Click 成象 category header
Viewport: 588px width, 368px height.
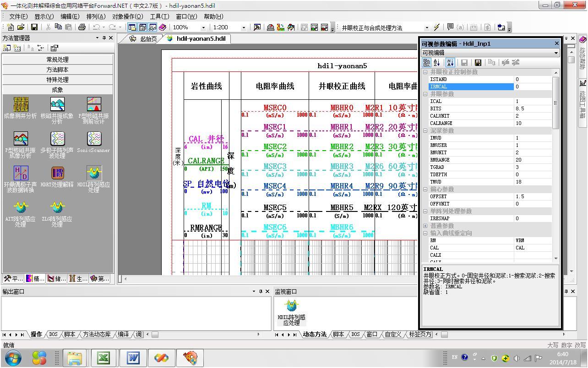[x=57, y=90]
